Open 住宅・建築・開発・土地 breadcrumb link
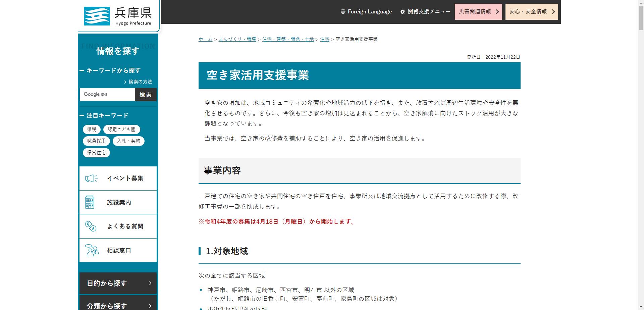 click(288, 39)
